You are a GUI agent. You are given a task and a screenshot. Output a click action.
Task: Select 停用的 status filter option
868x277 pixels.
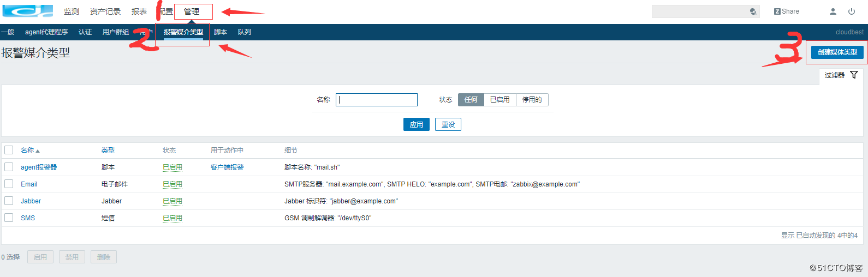[x=532, y=100]
